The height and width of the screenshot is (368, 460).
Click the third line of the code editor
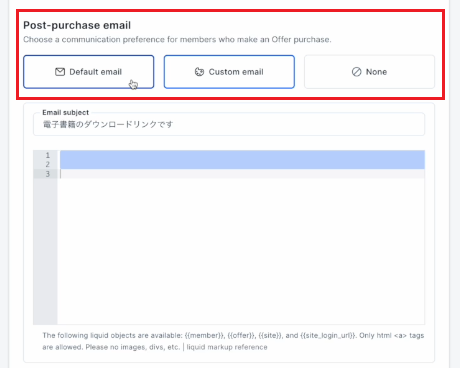[x=242, y=174]
